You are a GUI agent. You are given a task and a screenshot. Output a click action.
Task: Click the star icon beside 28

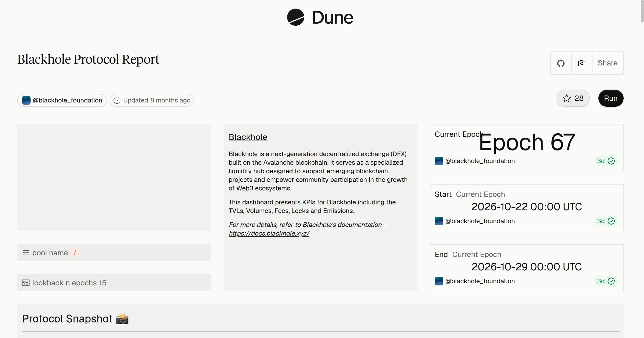point(566,98)
